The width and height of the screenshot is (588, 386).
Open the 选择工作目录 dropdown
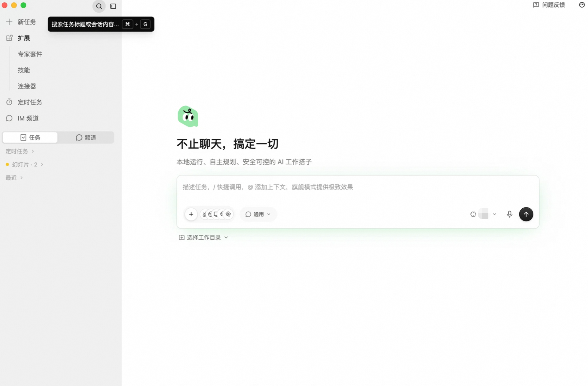(x=204, y=237)
